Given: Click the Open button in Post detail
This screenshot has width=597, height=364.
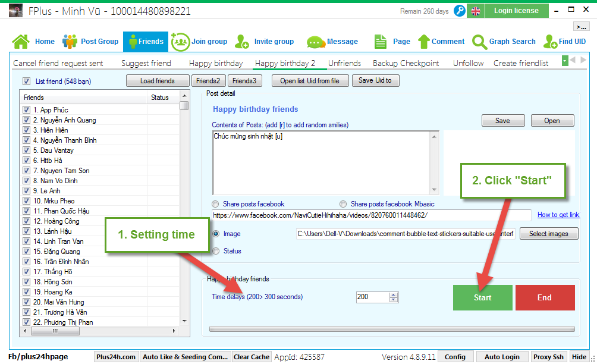Looking at the screenshot, I should point(552,121).
